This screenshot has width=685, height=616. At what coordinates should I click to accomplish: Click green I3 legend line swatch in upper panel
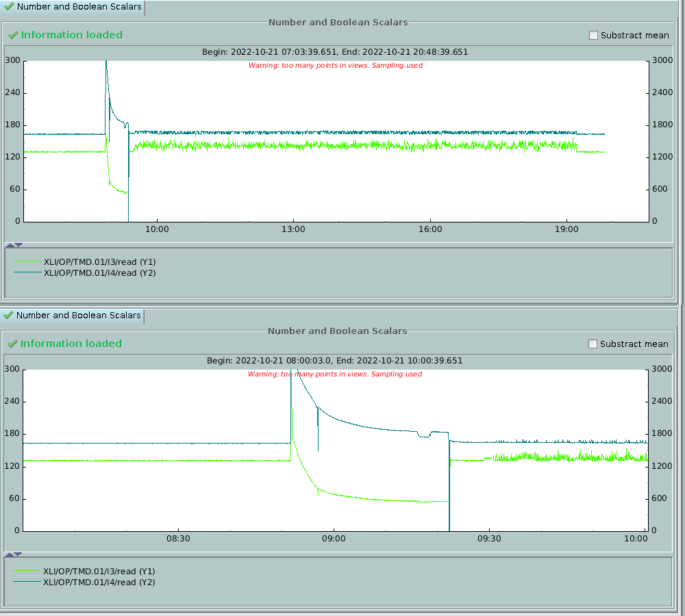(27, 261)
